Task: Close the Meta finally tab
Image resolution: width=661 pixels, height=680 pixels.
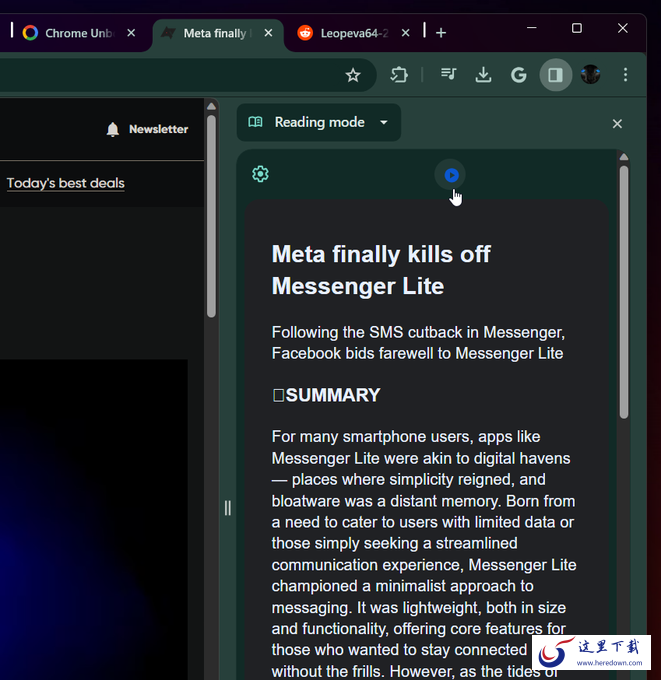Action: [x=268, y=33]
